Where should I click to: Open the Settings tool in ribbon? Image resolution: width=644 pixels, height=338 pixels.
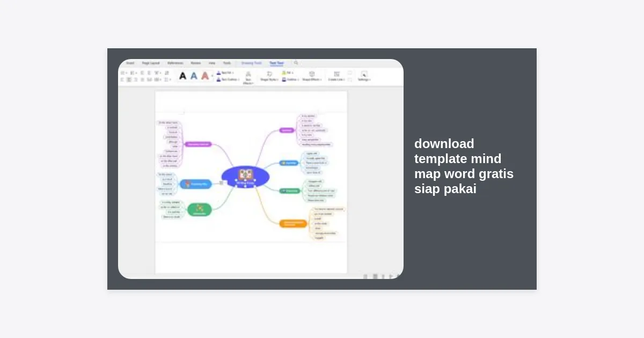tap(364, 76)
